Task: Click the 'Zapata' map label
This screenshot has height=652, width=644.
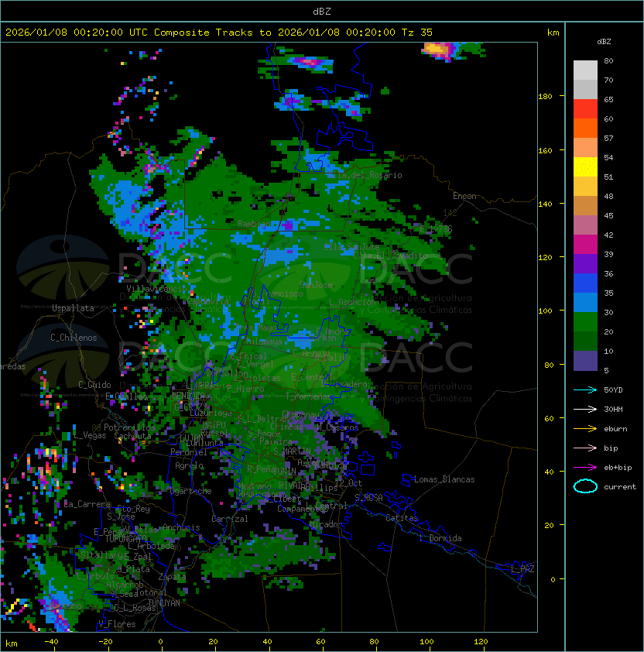Action: [172, 577]
